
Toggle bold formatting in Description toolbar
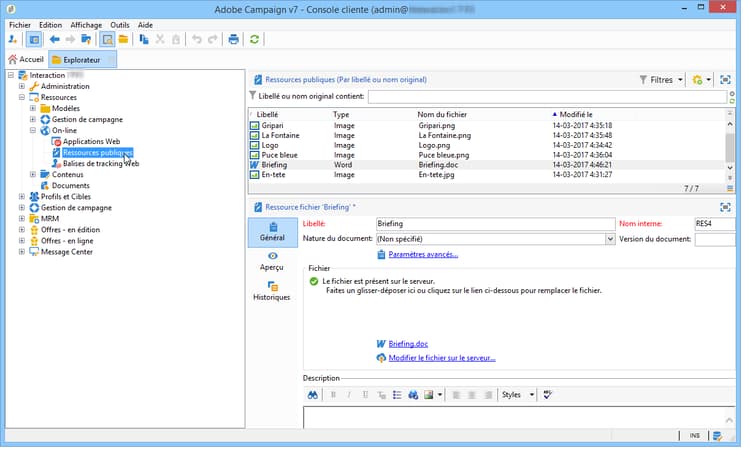coord(333,395)
